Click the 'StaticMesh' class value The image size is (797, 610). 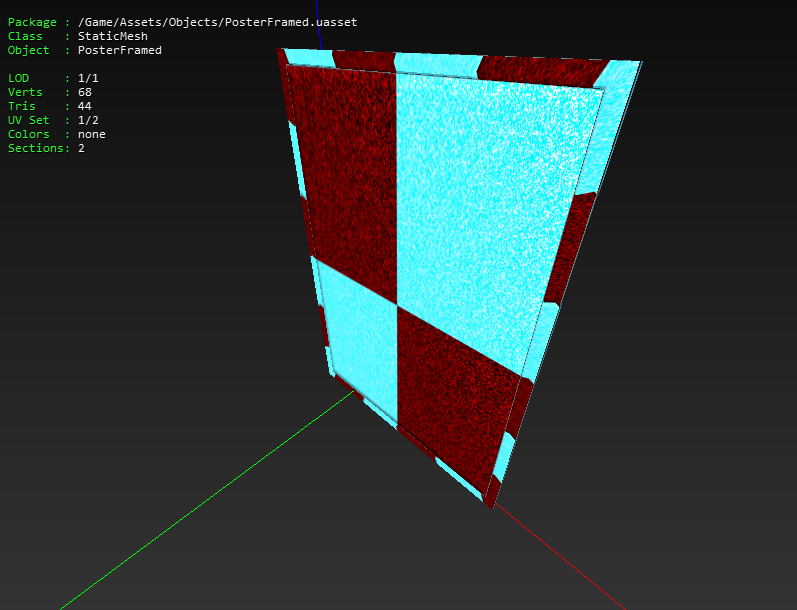tap(113, 36)
